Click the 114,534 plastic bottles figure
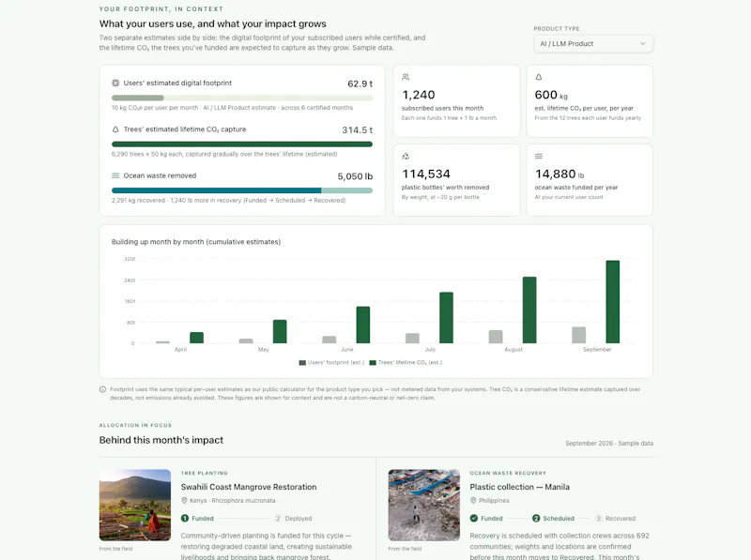This screenshot has height=560, width=751. coord(426,174)
